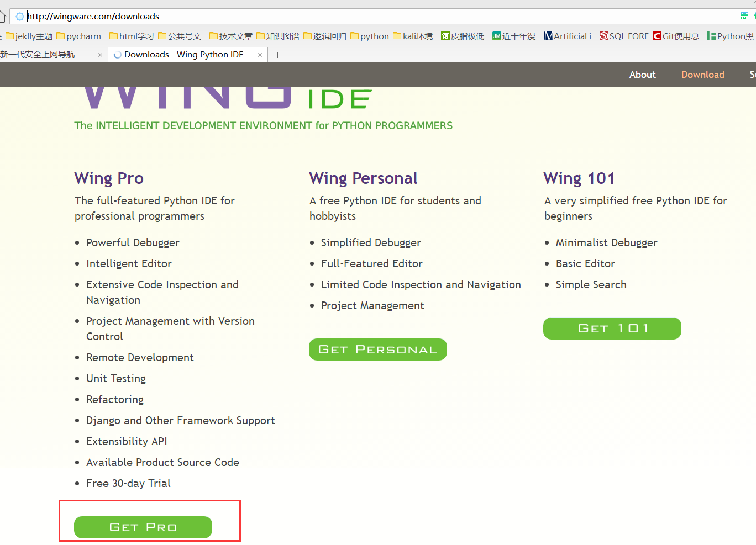Open the Python黑 bookmark

pos(731,36)
